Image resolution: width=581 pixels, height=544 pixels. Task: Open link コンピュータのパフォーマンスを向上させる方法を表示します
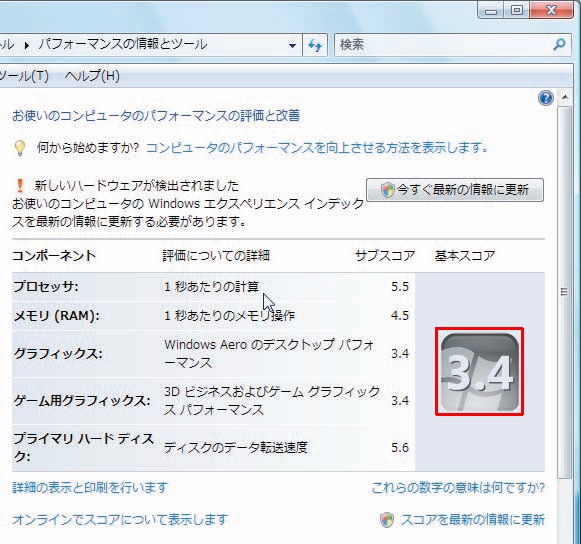[x=317, y=148]
